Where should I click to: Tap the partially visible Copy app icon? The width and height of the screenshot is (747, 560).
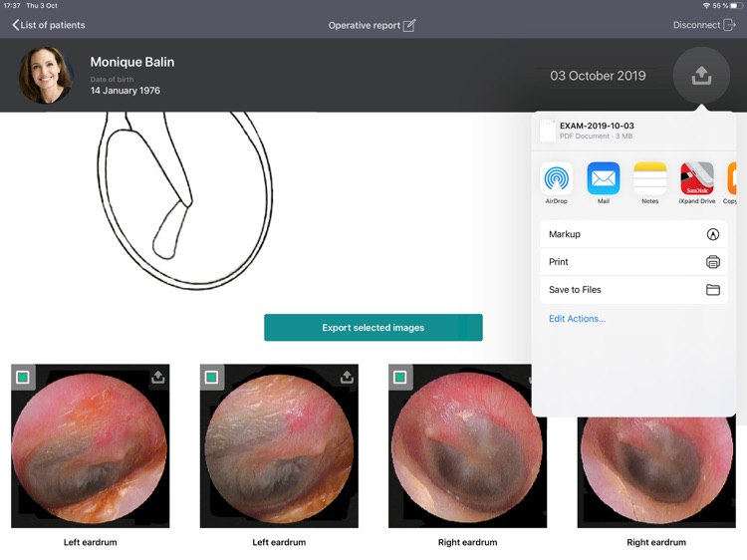[731, 183]
